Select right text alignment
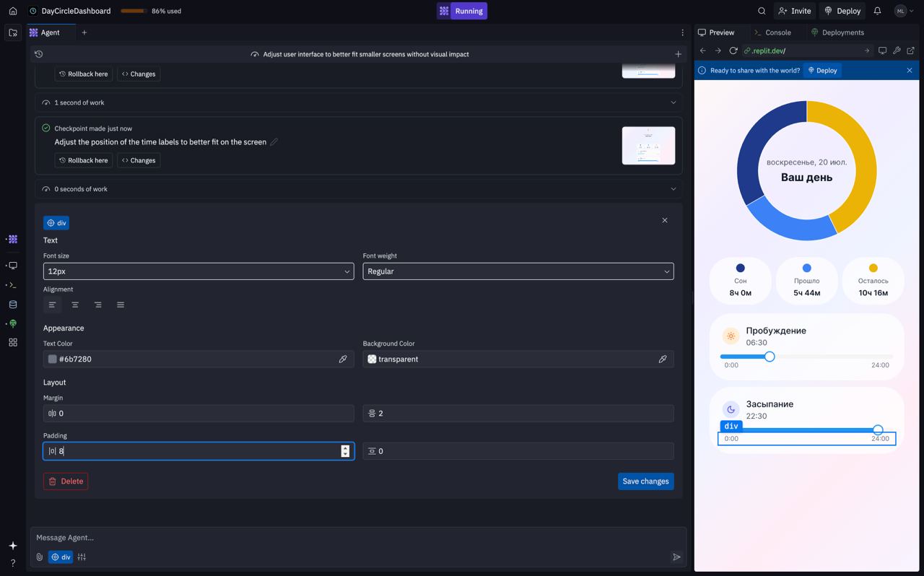The width and height of the screenshot is (924, 576). (97, 305)
